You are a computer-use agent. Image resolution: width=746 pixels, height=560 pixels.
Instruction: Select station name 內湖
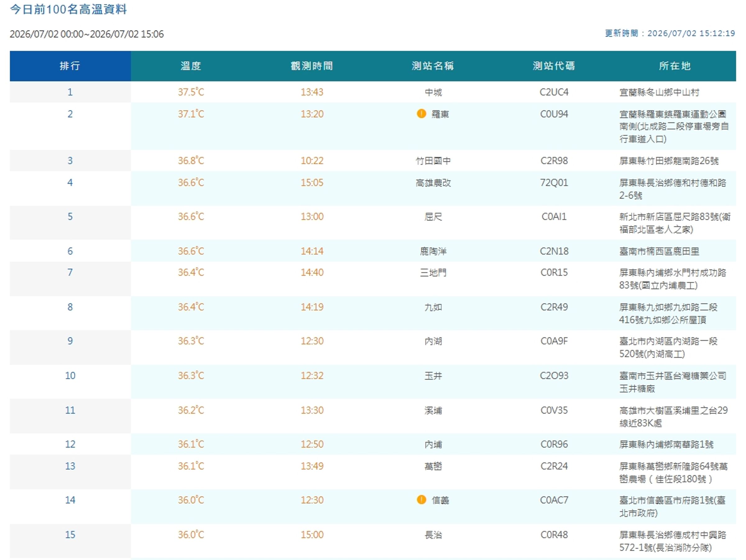pos(433,341)
